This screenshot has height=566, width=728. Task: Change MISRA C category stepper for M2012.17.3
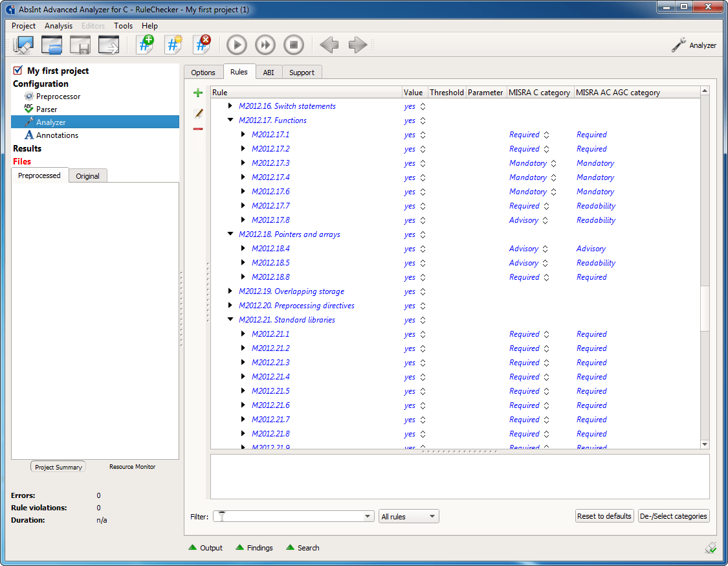[x=553, y=164]
